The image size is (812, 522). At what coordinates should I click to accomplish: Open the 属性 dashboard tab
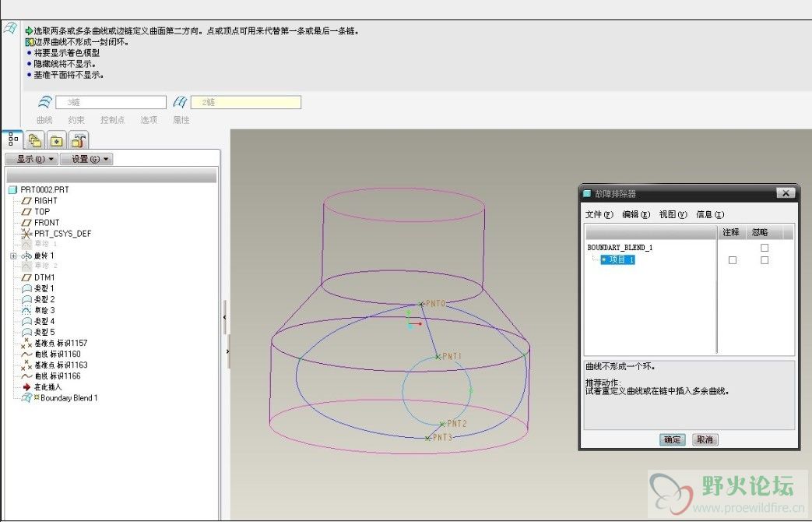181,120
